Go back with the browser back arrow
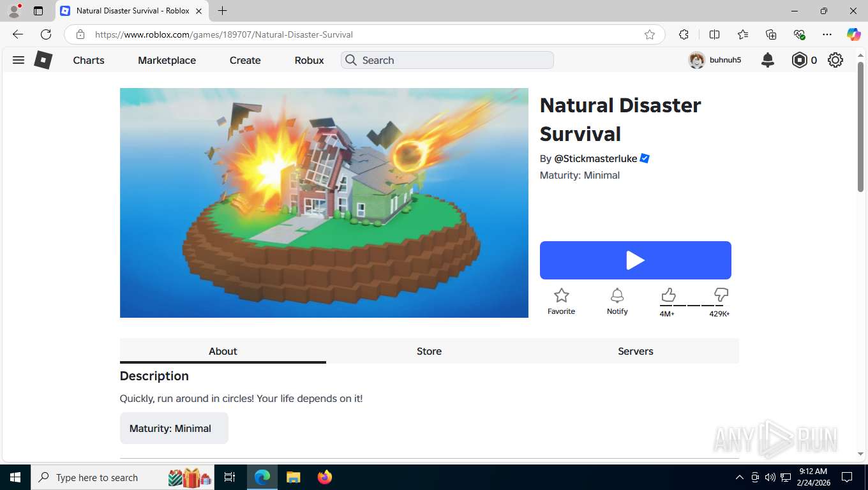The width and height of the screenshot is (868, 490). [18, 34]
